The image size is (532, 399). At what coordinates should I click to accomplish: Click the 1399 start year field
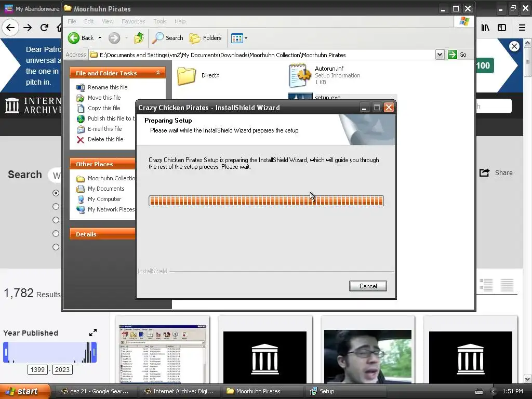(x=37, y=369)
